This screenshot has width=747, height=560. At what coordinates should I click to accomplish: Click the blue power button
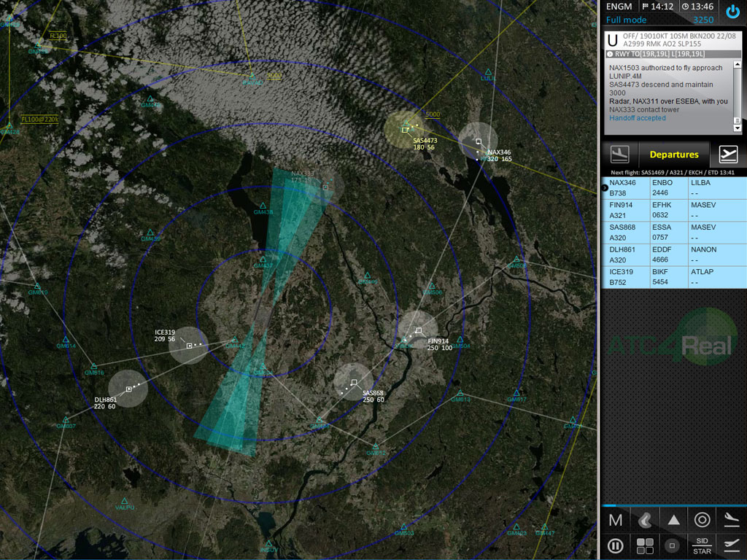click(x=733, y=12)
